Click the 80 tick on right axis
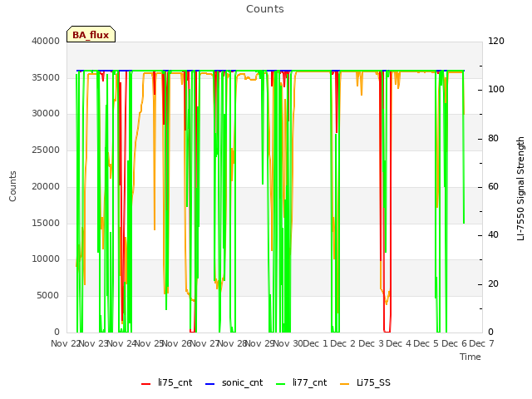The height and width of the screenshot is (399, 532). click(493, 139)
